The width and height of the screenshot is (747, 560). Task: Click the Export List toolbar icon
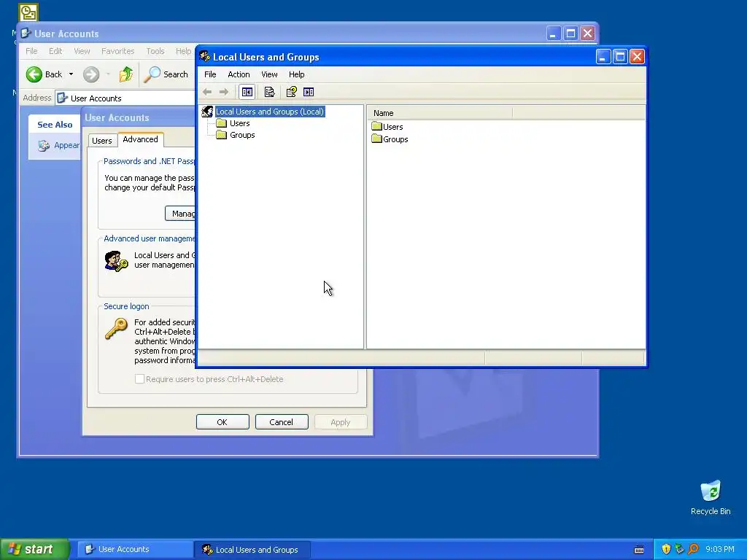[269, 92]
